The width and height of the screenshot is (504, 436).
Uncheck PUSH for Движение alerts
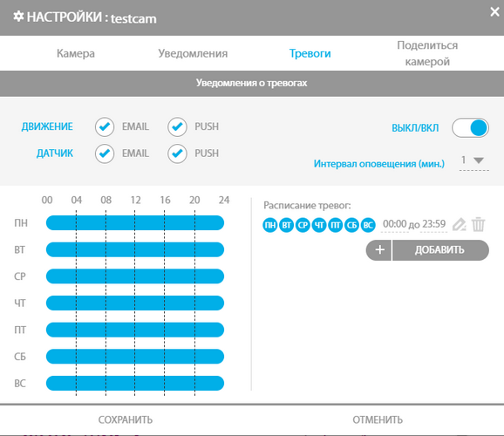177,127
